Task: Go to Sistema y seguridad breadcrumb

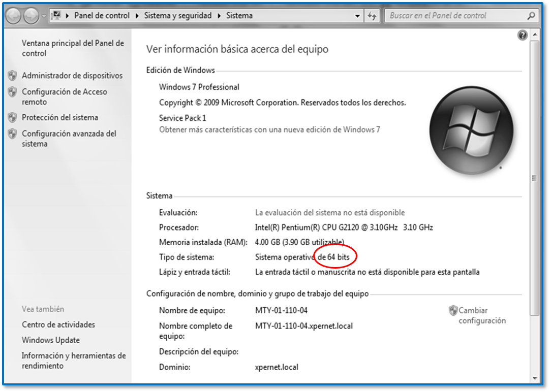Action: (x=178, y=16)
